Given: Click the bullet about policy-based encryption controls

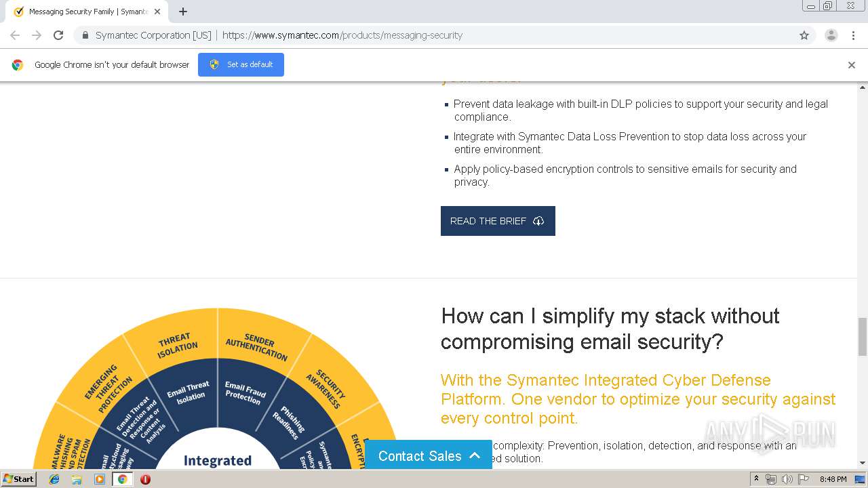Looking at the screenshot, I should (625, 176).
